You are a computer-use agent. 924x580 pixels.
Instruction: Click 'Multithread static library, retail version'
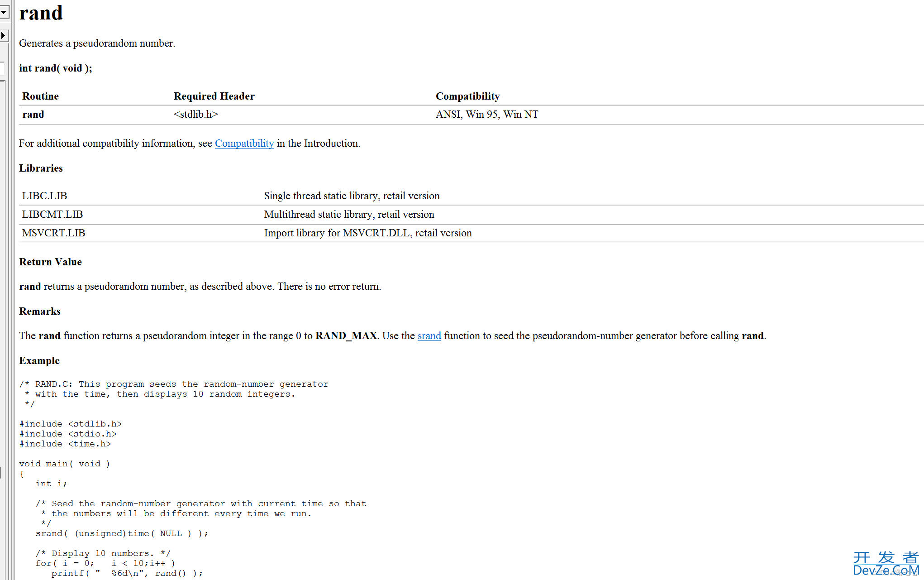(349, 215)
